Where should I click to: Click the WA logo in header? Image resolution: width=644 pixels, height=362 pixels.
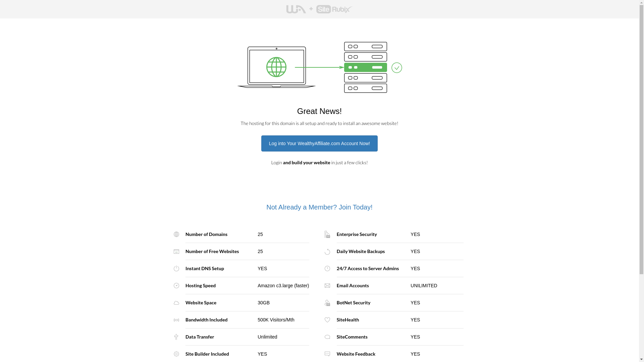point(296,9)
